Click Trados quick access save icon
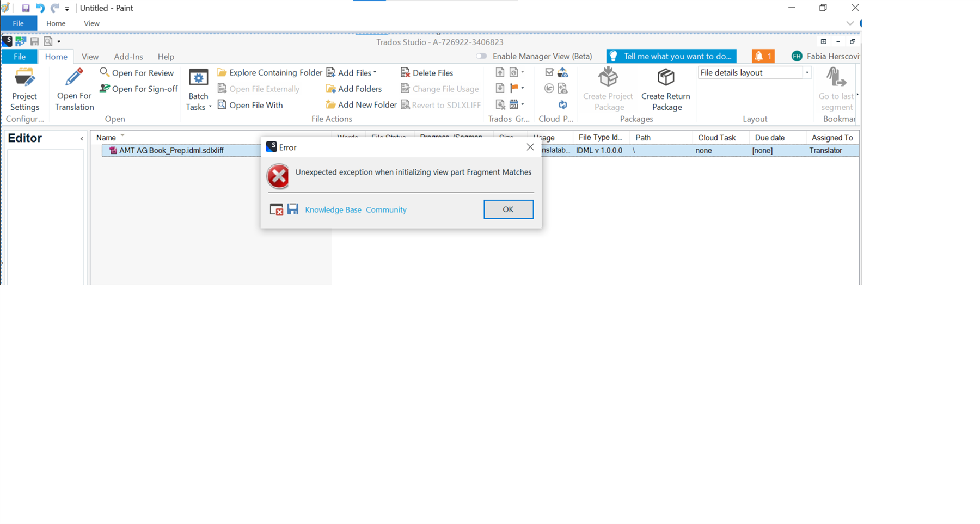980x524 pixels. 34,41
